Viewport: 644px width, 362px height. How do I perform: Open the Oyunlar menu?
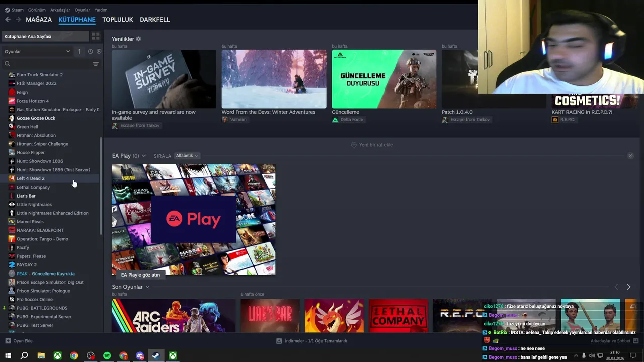pos(83,10)
